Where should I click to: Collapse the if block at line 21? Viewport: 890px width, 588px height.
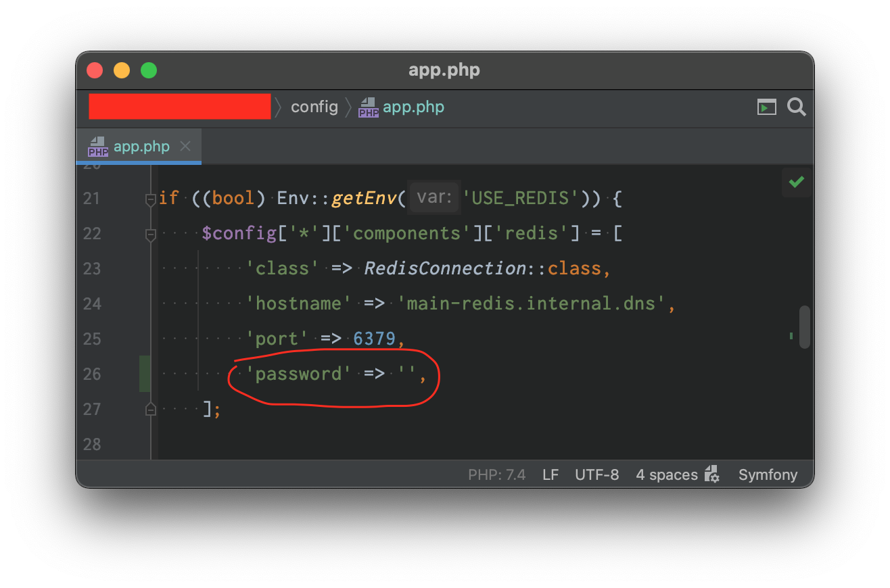151,198
